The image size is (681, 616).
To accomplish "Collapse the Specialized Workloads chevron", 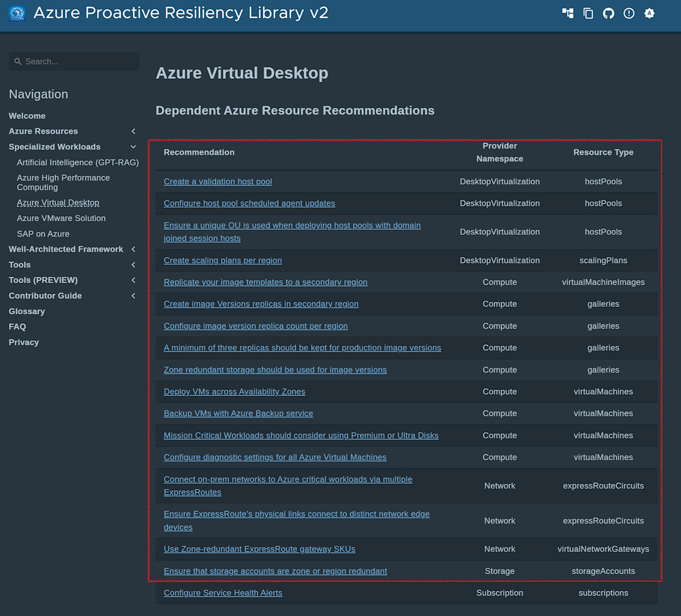I will (x=133, y=147).
